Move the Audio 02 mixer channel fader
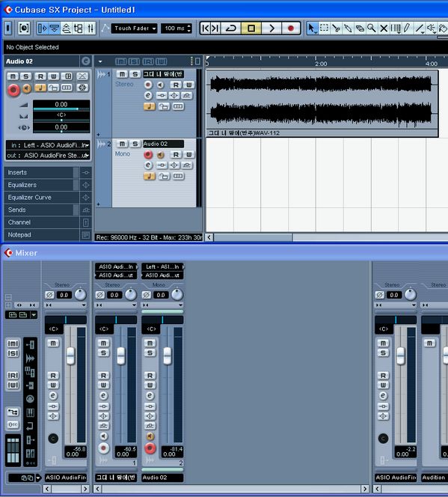This screenshot has width=448, height=497. pos(168,356)
